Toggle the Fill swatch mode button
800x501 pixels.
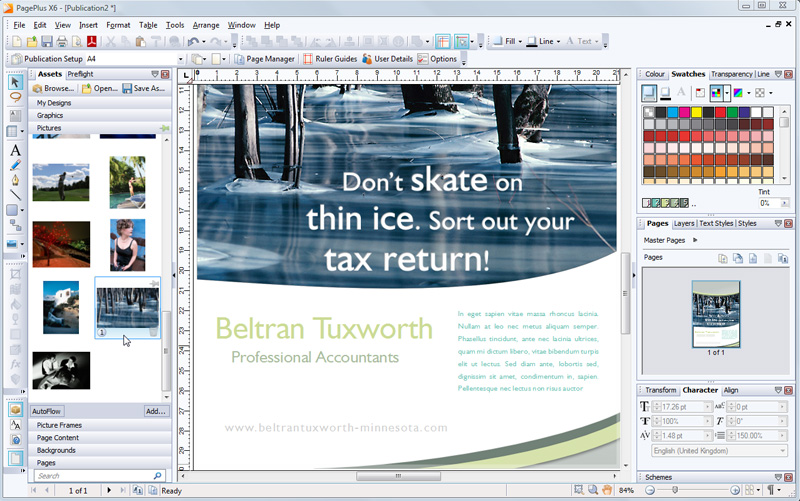pyautogui.click(x=649, y=93)
